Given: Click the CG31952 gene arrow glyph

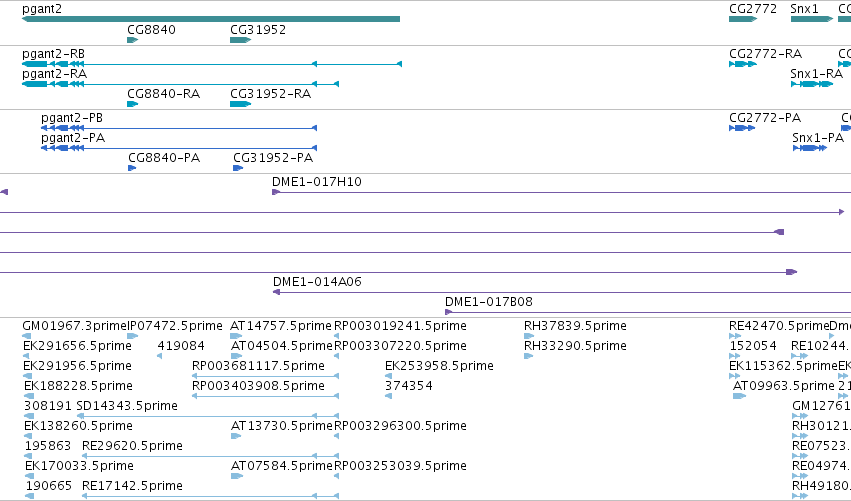Looking at the screenshot, I should 240,40.
